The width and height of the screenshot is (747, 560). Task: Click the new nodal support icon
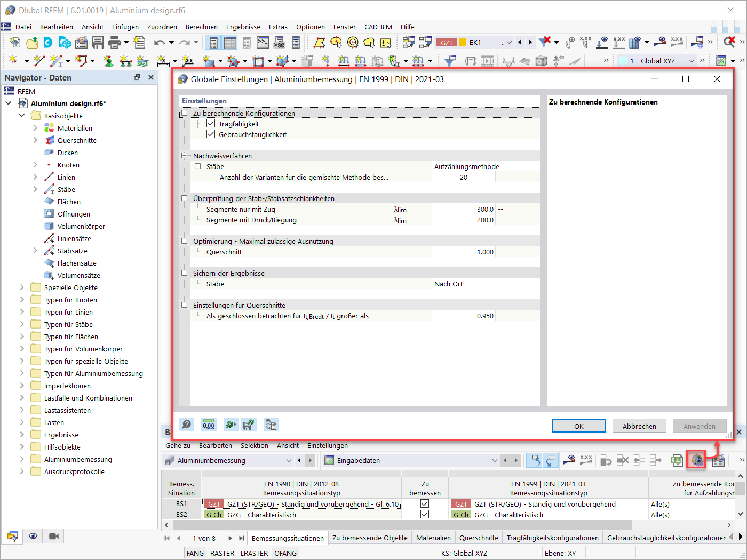108,61
